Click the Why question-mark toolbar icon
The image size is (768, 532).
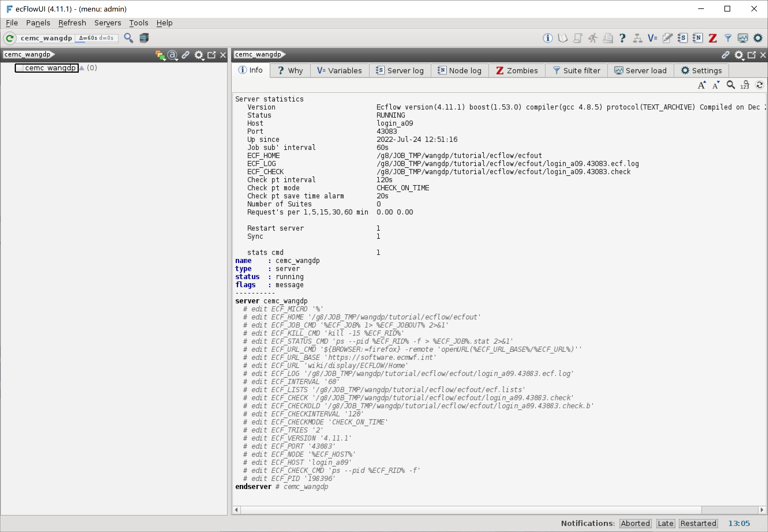click(622, 38)
